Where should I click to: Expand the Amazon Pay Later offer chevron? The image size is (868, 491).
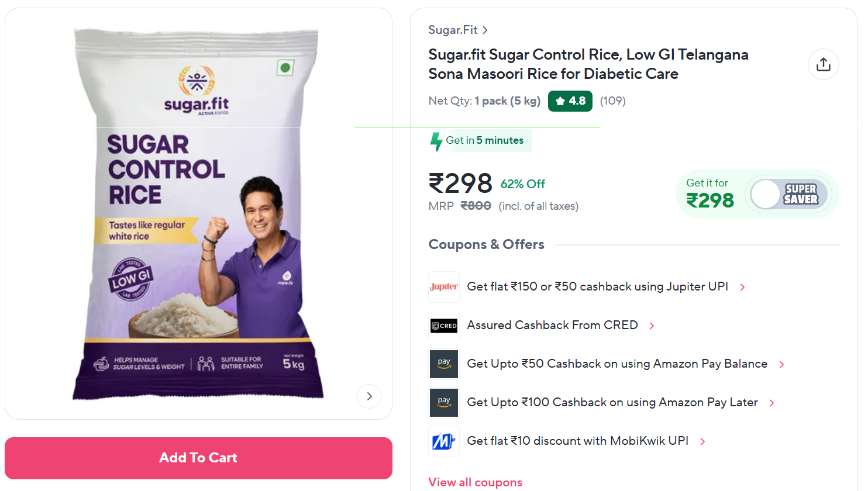(x=771, y=403)
